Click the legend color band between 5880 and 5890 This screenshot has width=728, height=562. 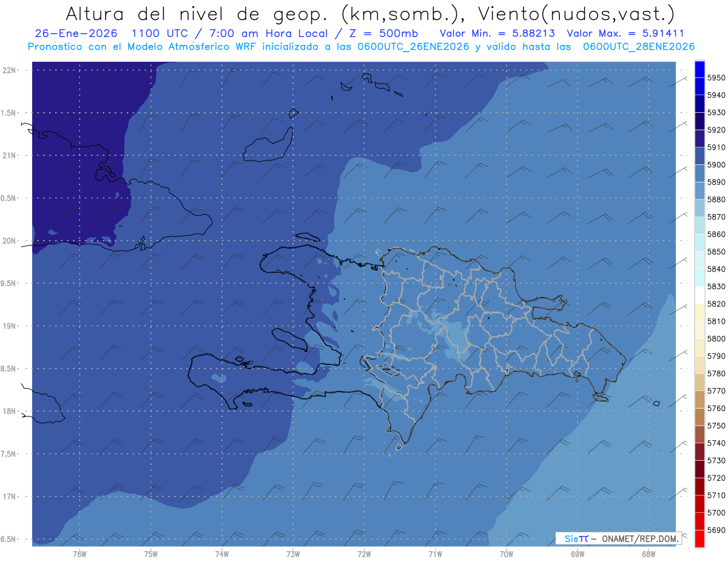pyautogui.click(x=699, y=191)
